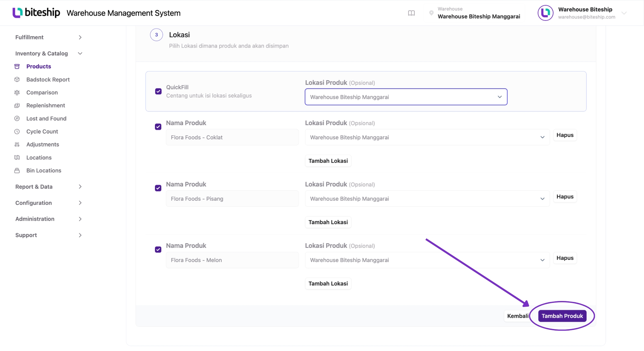
Task: Click the Products sidebar icon
Action: 17,66
